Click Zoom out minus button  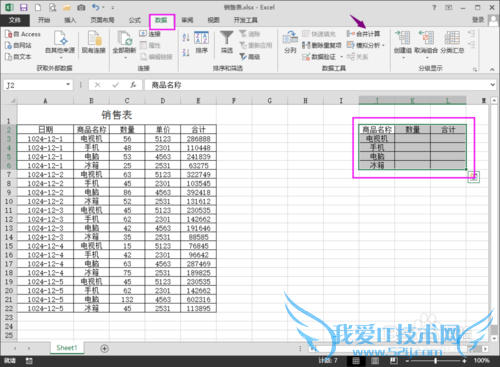point(407,361)
